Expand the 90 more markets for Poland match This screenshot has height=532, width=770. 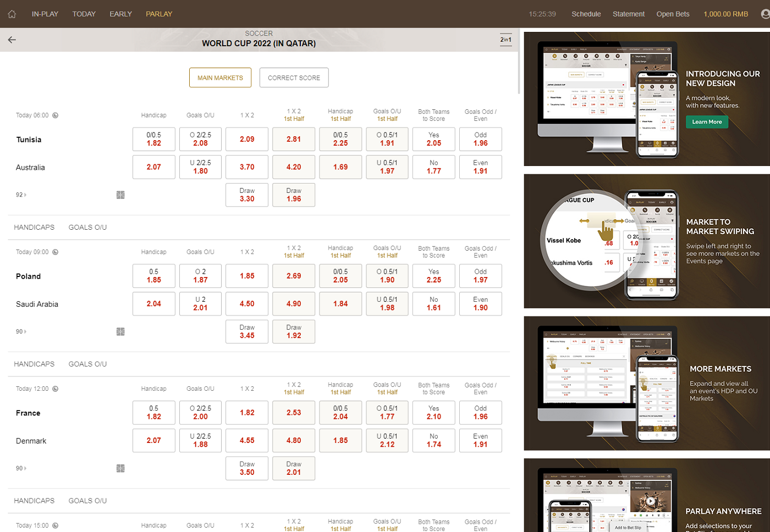point(21,331)
